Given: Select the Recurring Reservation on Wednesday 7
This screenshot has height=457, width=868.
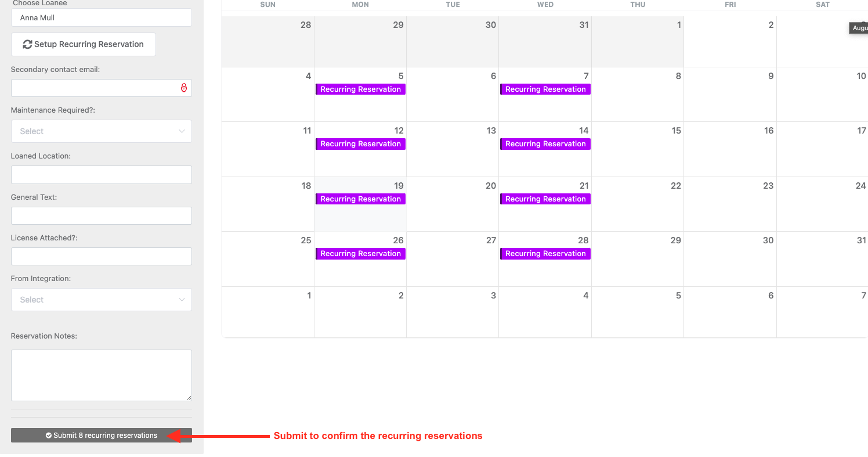Looking at the screenshot, I should (x=545, y=89).
